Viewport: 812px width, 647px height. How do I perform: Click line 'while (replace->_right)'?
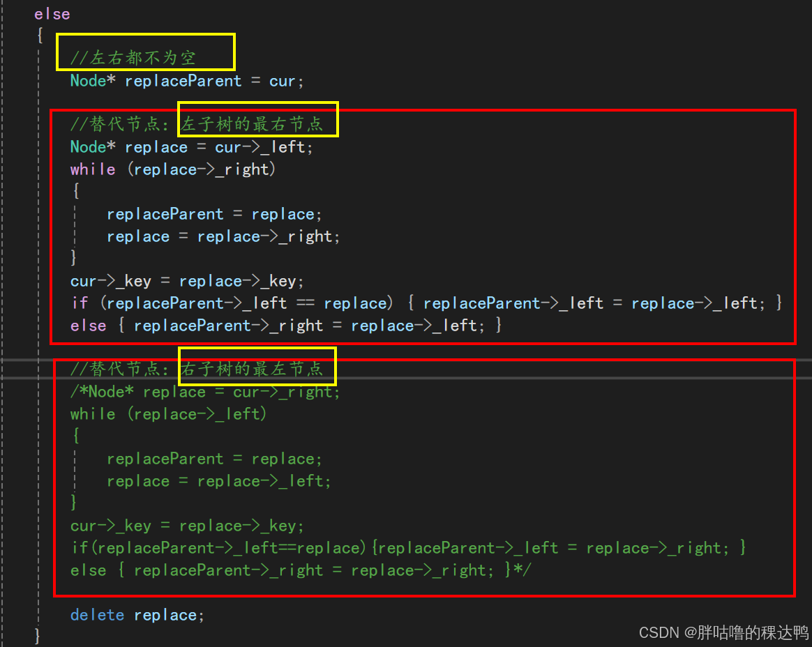pyautogui.click(x=173, y=170)
